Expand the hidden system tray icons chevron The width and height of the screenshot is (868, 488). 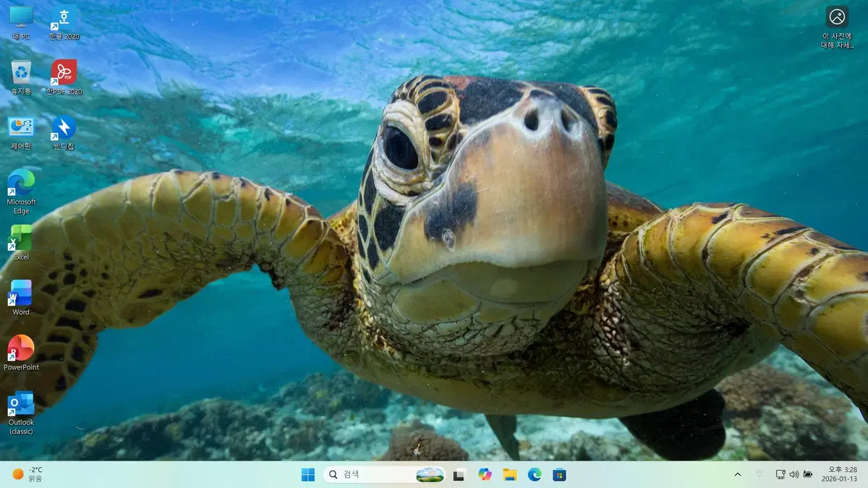point(738,474)
